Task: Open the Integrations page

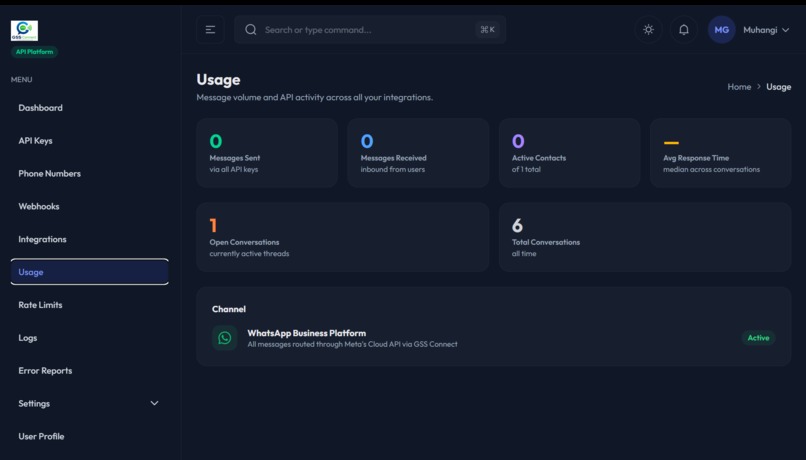Action: pos(89,240)
